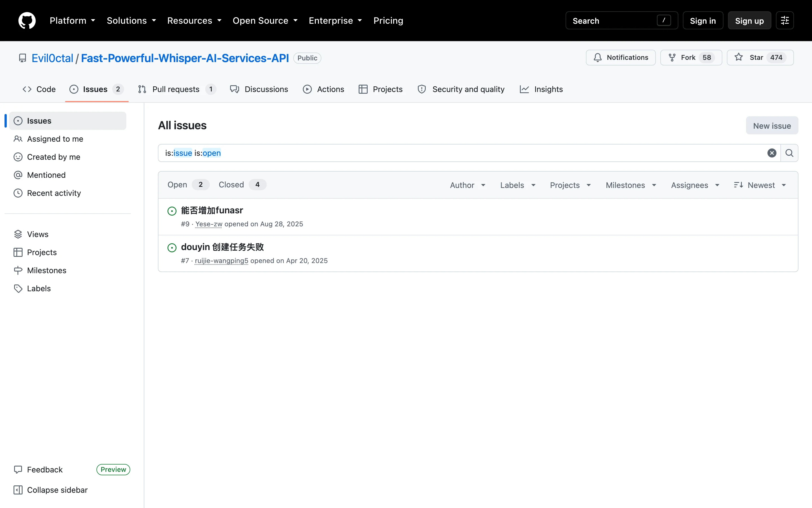Open the appearance settings icon in header
Screen dimensions: 812x508
tap(784, 21)
